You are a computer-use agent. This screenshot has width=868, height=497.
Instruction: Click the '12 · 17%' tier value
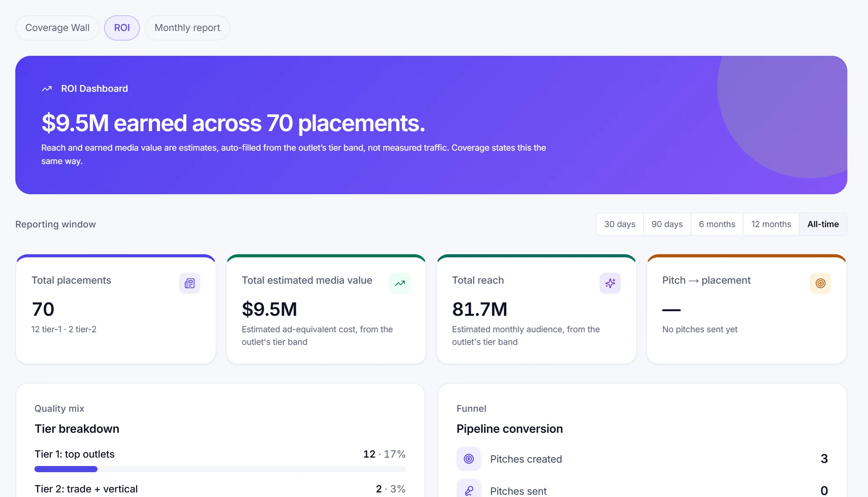(x=384, y=454)
